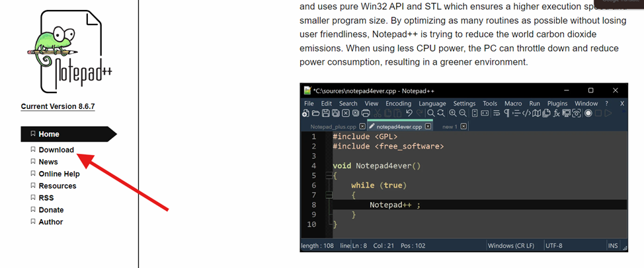Click the Zoom Out toolbar icon
Viewport: 644px width, 268px height.
pos(463,113)
